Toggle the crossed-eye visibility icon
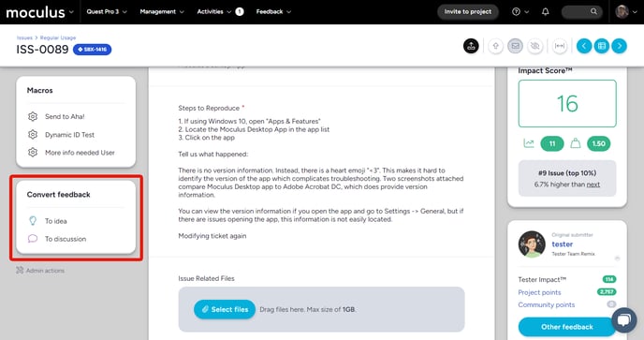 [x=534, y=46]
